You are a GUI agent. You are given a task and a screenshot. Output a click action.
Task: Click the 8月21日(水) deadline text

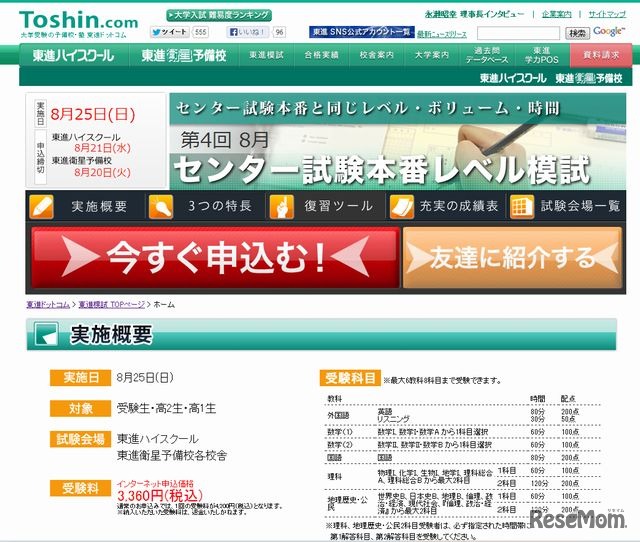coord(102,148)
